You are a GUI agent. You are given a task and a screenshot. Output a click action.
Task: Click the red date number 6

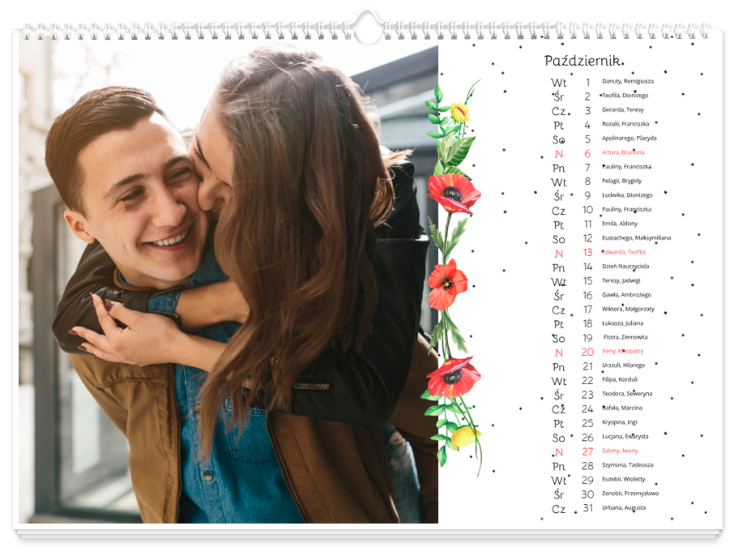coord(587,154)
